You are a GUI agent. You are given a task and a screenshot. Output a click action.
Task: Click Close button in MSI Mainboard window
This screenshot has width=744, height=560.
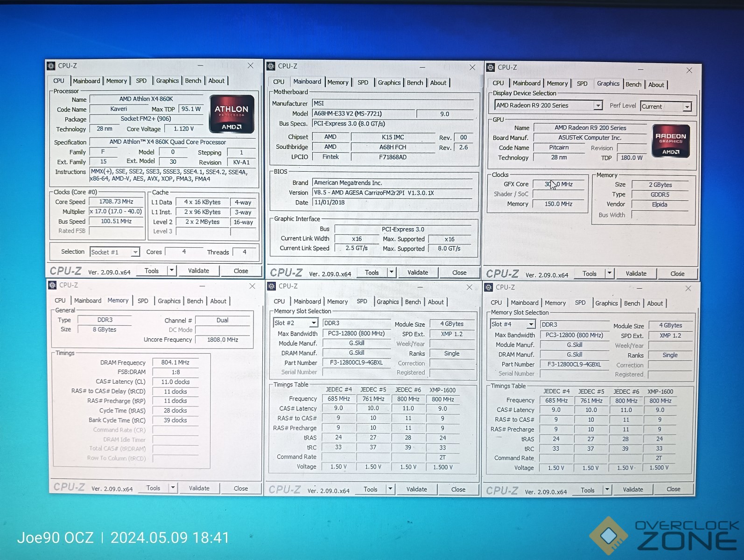pos(459,273)
